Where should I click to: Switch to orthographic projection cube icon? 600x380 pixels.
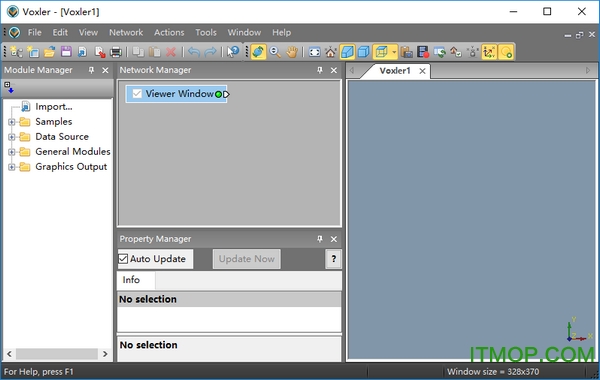click(x=364, y=52)
